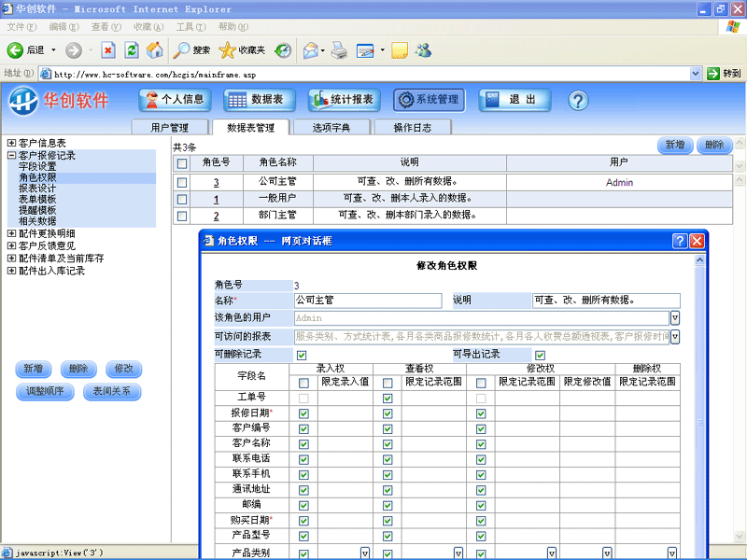Click the Refresh page icon
The height and width of the screenshot is (560, 747).
pos(132,50)
